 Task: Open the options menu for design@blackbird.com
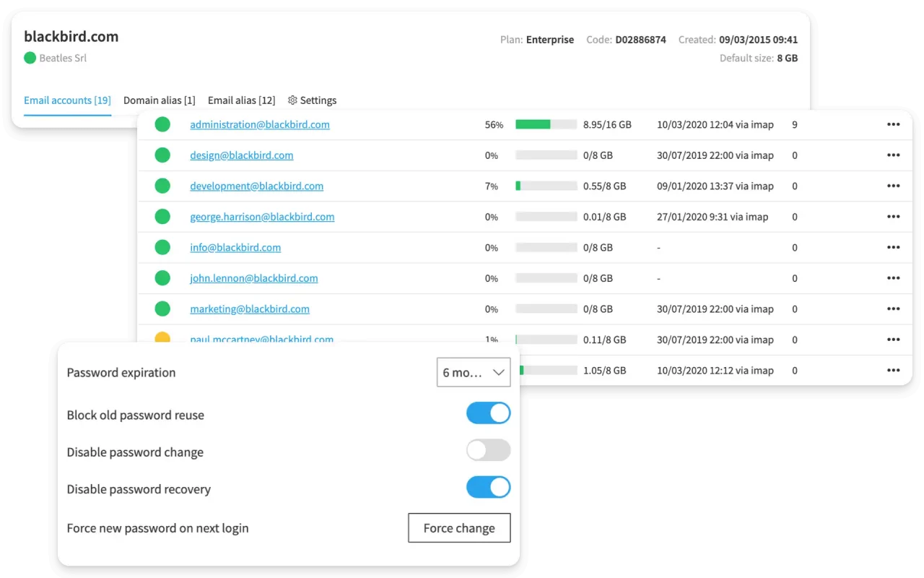coord(894,155)
